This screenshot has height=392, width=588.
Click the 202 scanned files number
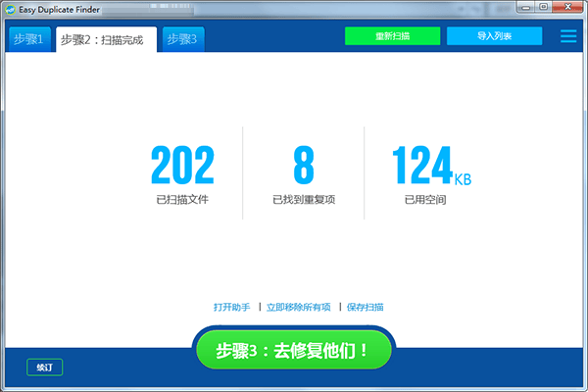point(182,166)
